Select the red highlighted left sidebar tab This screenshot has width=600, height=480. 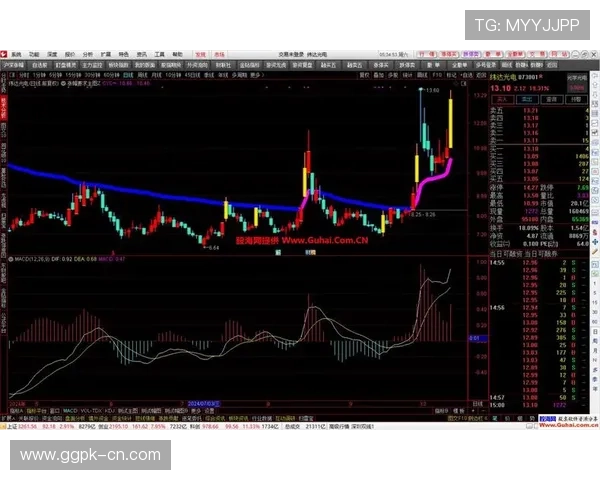pos(3,108)
